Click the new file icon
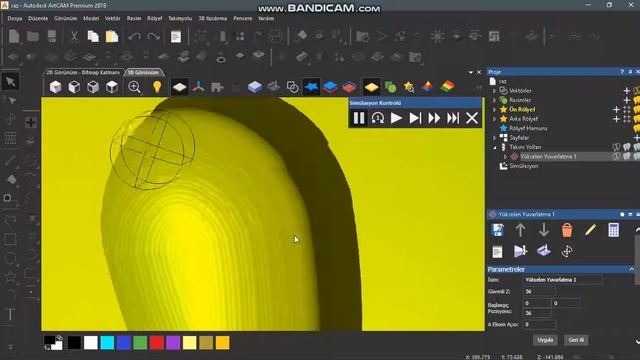 click(x=14, y=36)
